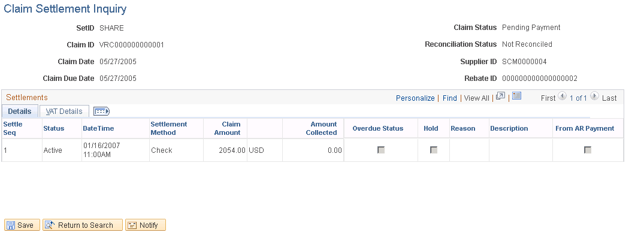Screen dimensions: 644x238
Task: Select the Claim Settlement Inquiry page title
Action: click(x=65, y=8)
